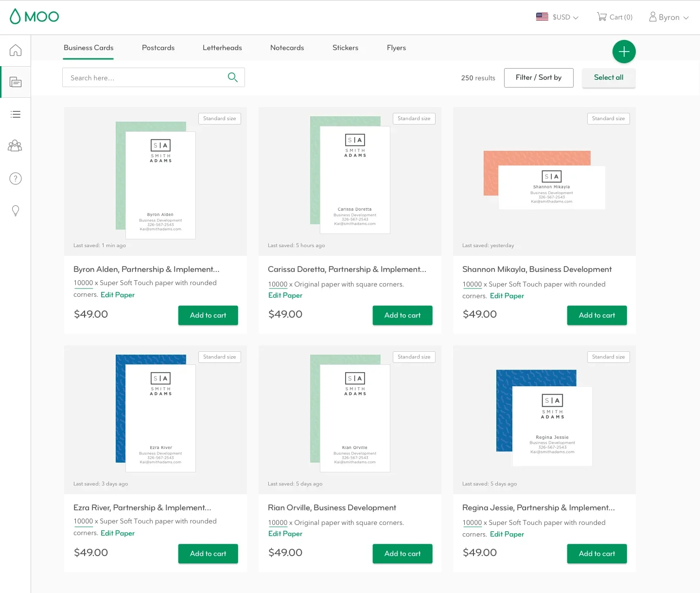
Task: Click the search magnifier icon
Action: [233, 77]
